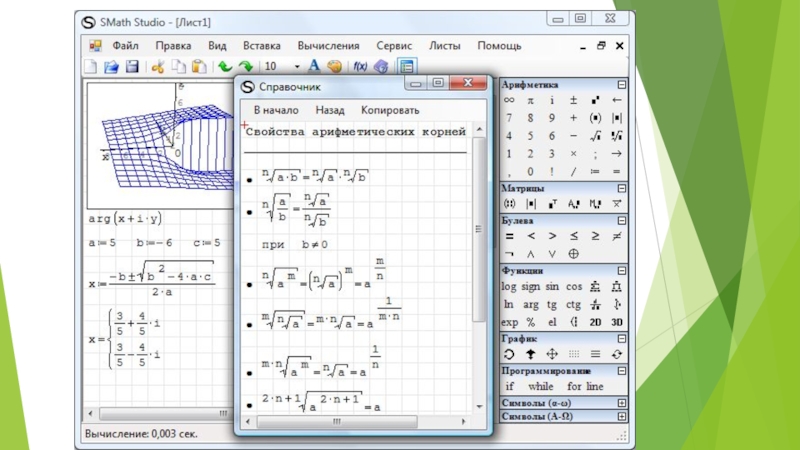The height and width of the screenshot is (450, 800).
Task: Open the Файл menu
Action: click(126, 46)
